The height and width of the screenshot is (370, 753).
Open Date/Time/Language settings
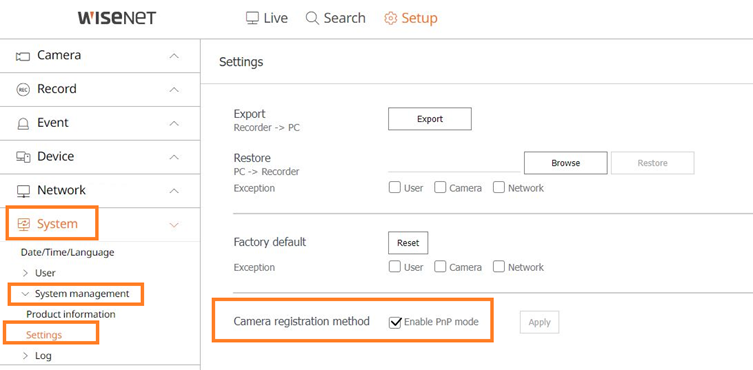click(x=68, y=252)
